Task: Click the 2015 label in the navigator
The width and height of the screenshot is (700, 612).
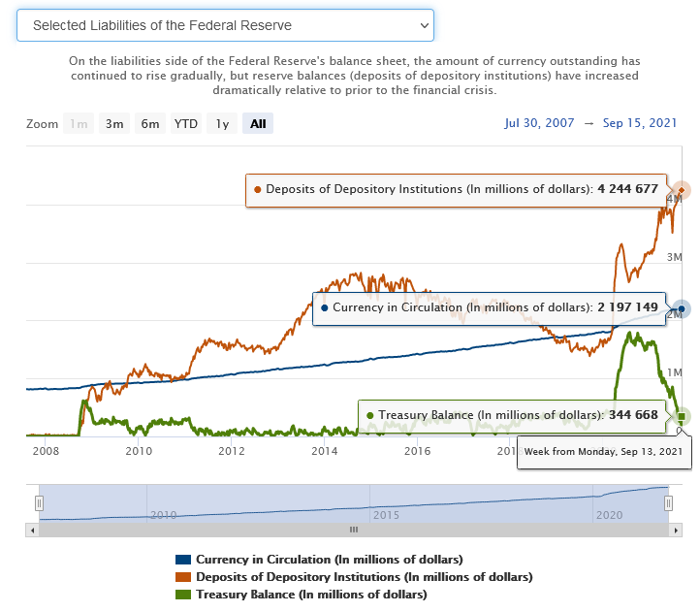Action: click(x=386, y=515)
